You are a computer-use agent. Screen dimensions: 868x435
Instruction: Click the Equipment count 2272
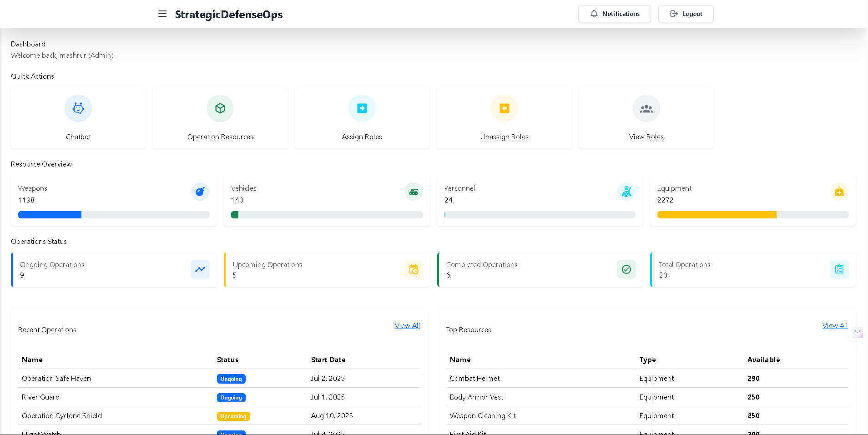[665, 200]
